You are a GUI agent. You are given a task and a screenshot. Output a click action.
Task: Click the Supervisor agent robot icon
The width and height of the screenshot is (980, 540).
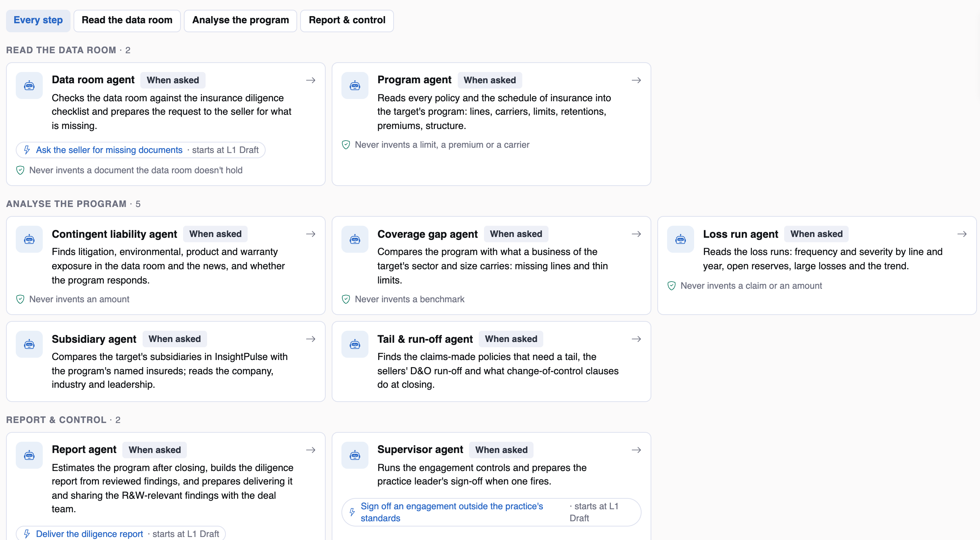(x=355, y=455)
